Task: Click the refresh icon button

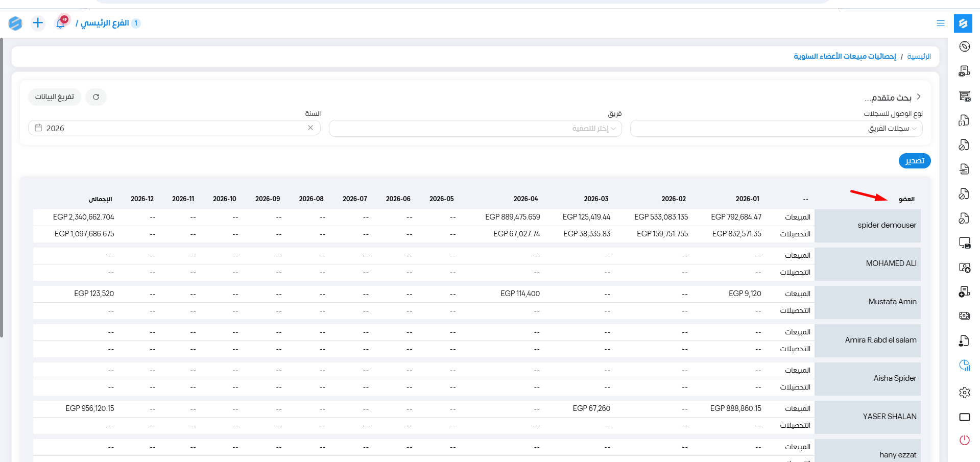Action: click(96, 97)
